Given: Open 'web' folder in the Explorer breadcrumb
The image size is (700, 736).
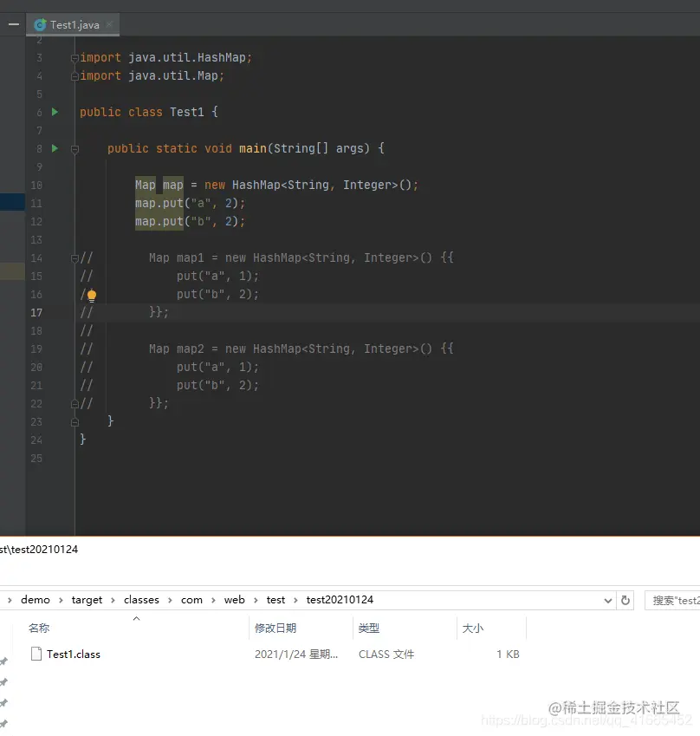Looking at the screenshot, I should 234,600.
